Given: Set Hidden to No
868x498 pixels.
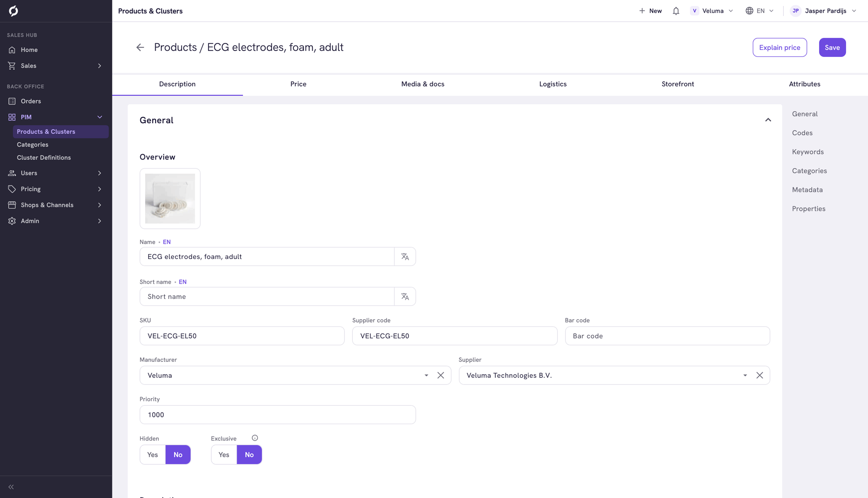Looking at the screenshot, I should (178, 455).
